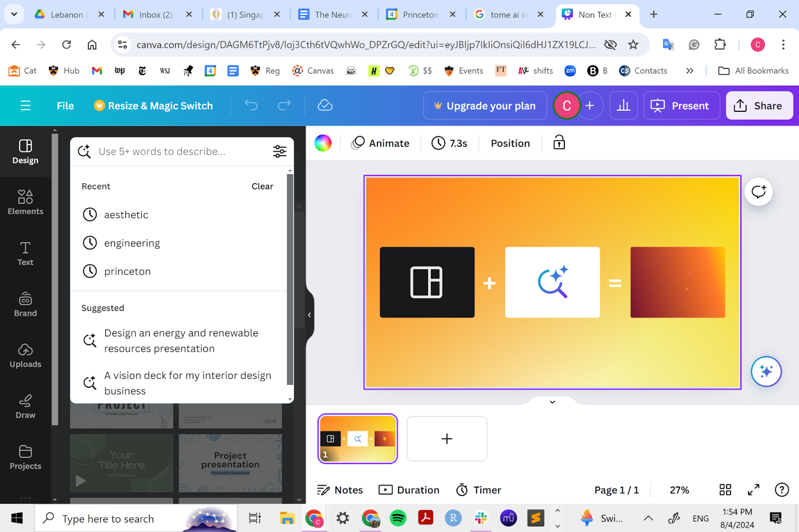Open the Elements panel in sidebar
Viewport: 799px width, 532px height.
tap(25, 202)
